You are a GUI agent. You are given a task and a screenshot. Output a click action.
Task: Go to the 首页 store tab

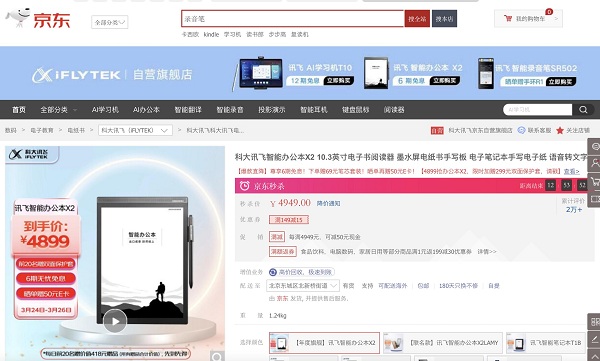(18, 110)
